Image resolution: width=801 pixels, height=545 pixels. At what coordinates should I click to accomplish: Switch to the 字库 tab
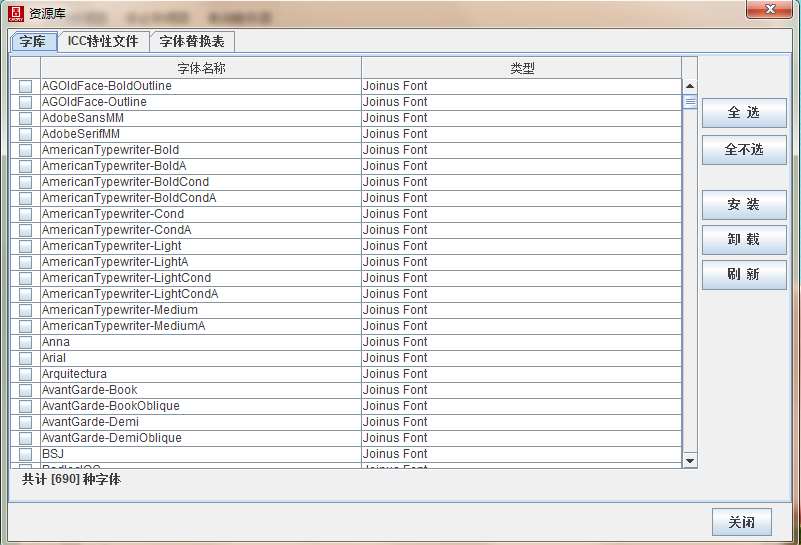pos(34,41)
